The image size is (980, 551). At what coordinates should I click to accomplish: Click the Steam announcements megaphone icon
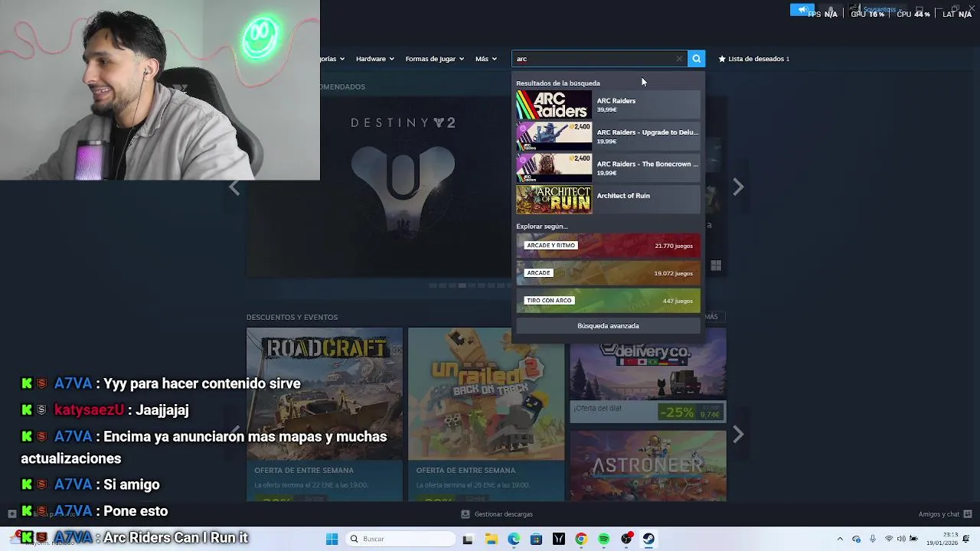(x=802, y=10)
